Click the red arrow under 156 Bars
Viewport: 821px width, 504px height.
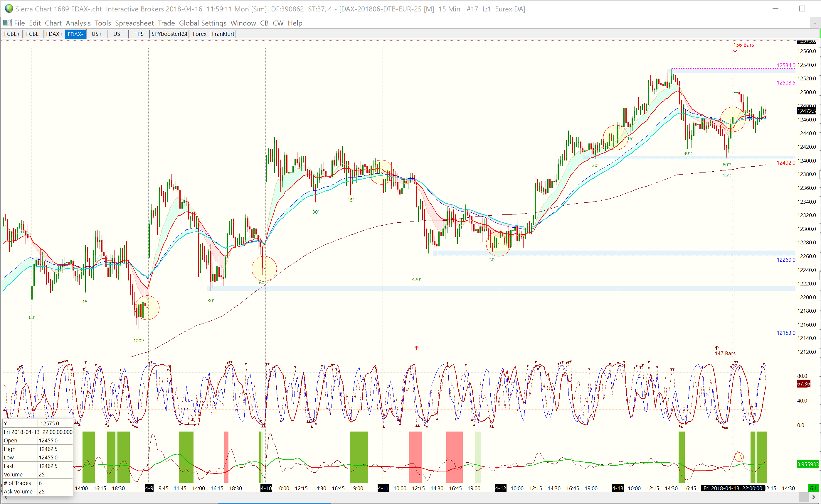[735, 50]
